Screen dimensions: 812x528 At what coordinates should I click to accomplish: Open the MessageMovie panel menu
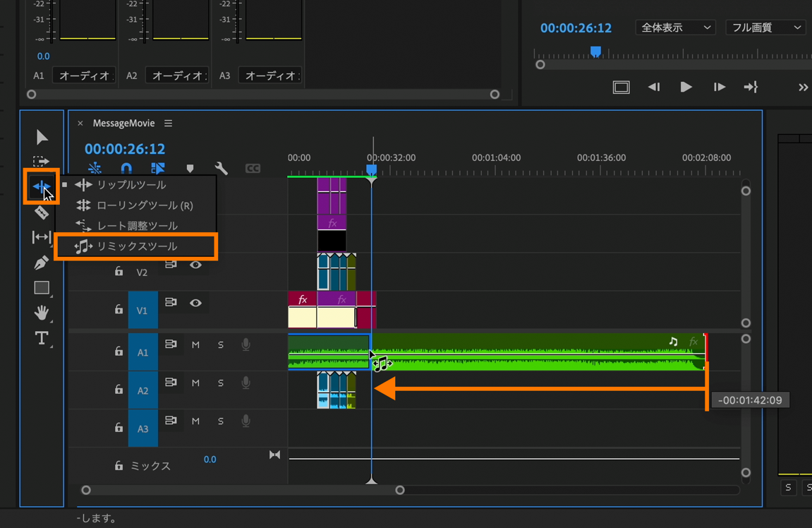tap(169, 124)
